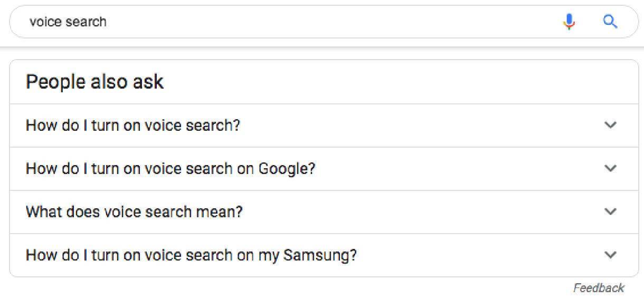Click the Feedback link below the box
Image resolution: width=644 pixels, height=299 pixels.
(598, 288)
